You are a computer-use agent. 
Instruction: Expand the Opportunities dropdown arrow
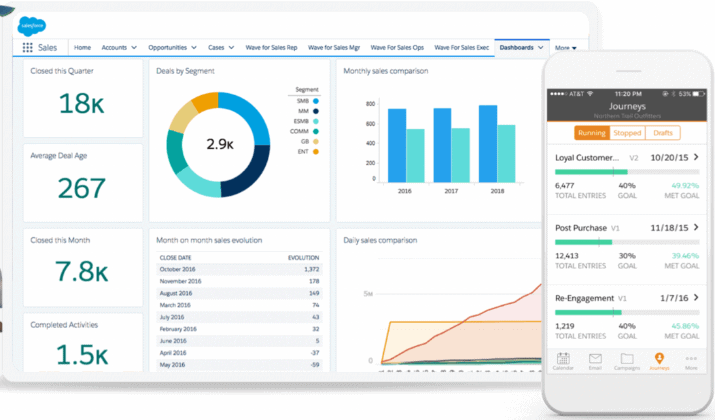[x=194, y=47]
